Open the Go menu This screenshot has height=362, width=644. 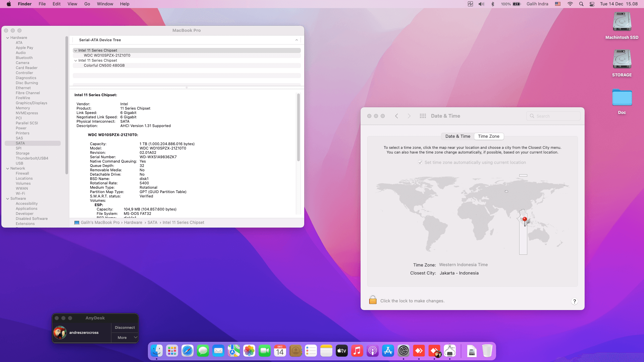tap(87, 4)
